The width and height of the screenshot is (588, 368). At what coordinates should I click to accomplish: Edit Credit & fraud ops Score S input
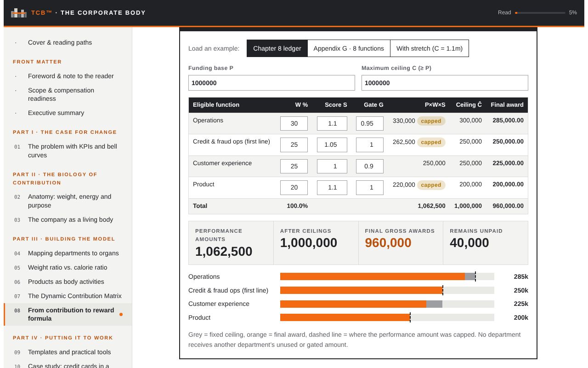pos(332,144)
